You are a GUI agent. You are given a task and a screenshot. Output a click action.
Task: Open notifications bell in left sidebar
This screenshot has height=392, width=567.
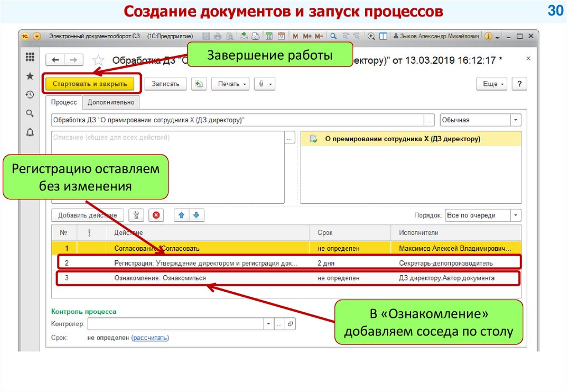point(30,132)
